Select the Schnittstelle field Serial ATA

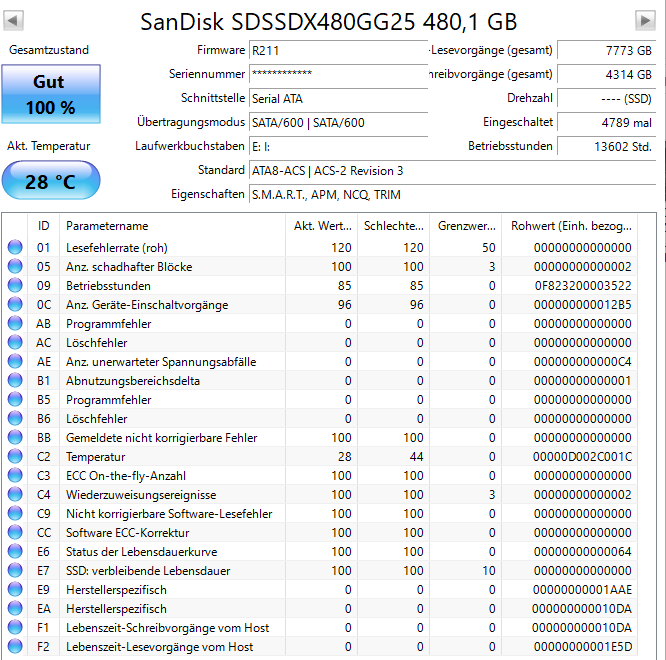339,99
